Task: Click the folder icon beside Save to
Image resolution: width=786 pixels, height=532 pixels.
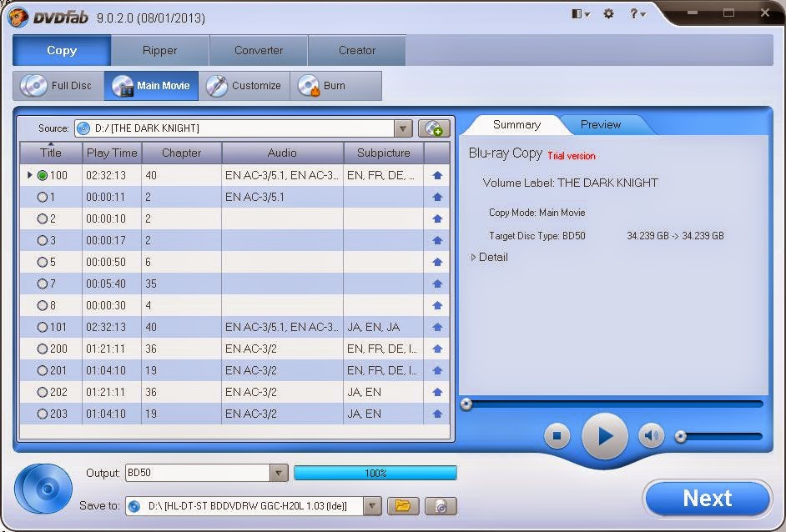Action: [403, 505]
